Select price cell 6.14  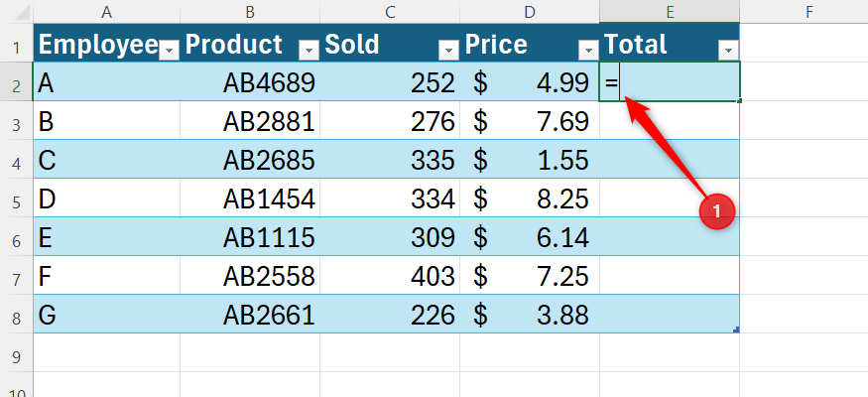click(x=530, y=236)
